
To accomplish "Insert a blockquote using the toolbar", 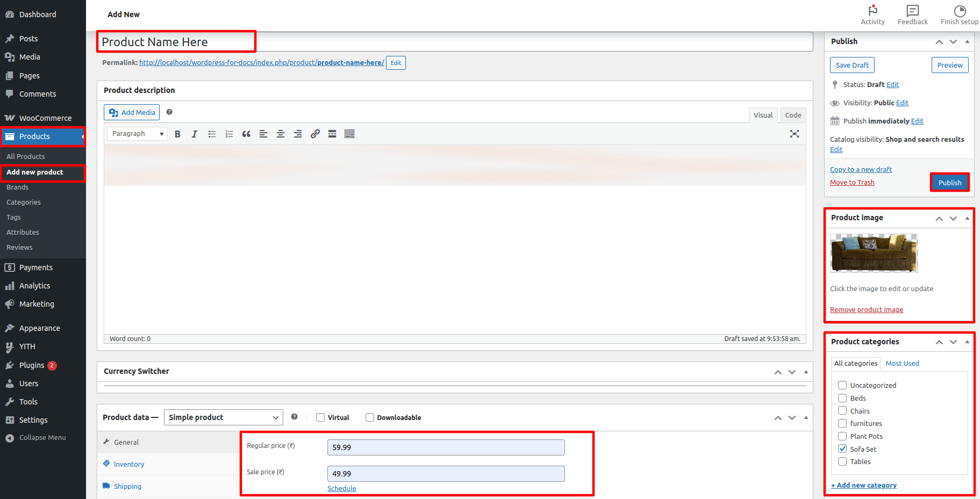I will pyautogui.click(x=246, y=134).
